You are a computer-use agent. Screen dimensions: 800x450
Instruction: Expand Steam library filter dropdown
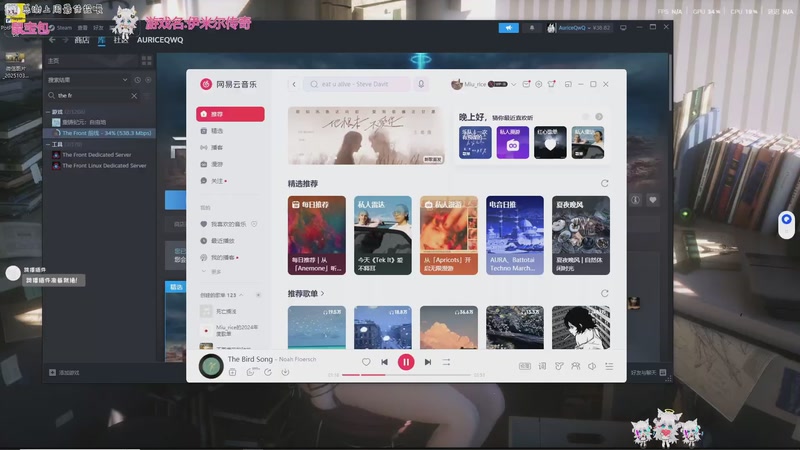click(125, 80)
